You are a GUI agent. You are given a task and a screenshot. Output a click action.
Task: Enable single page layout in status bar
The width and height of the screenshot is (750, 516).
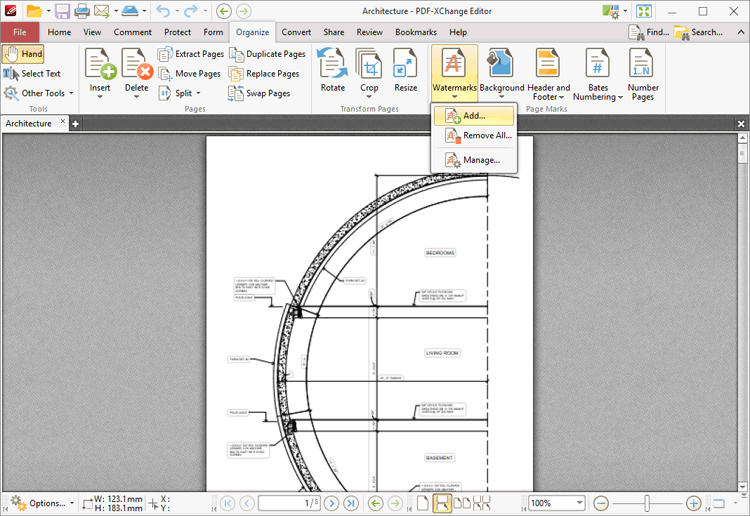pyautogui.click(x=423, y=503)
